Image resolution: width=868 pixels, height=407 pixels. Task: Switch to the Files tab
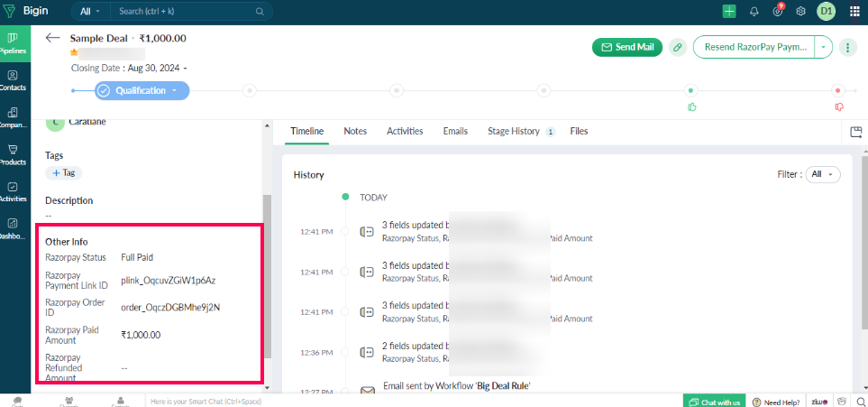point(579,132)
